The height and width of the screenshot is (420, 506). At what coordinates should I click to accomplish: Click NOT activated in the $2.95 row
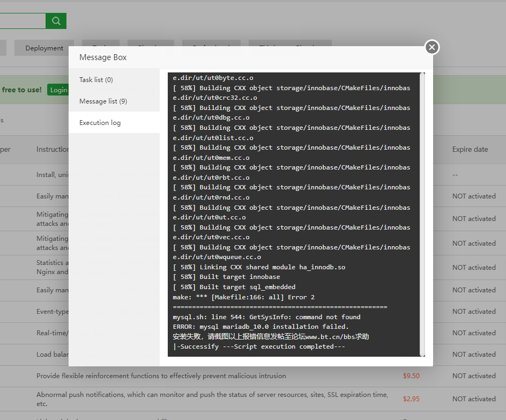[x=474, y=399]
